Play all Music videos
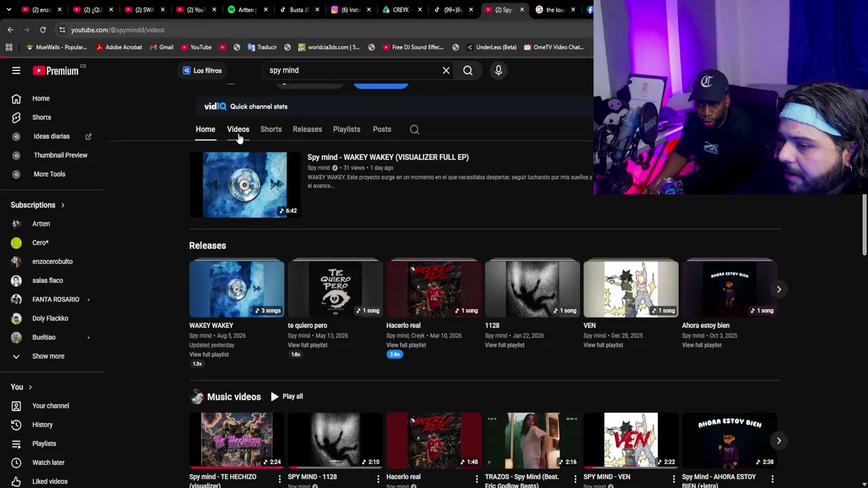The height and width of the screenshot is (488, 868). (287, 396)
